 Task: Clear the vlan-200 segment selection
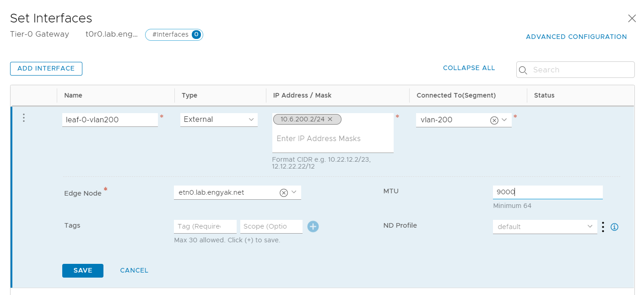pos(494,120)
